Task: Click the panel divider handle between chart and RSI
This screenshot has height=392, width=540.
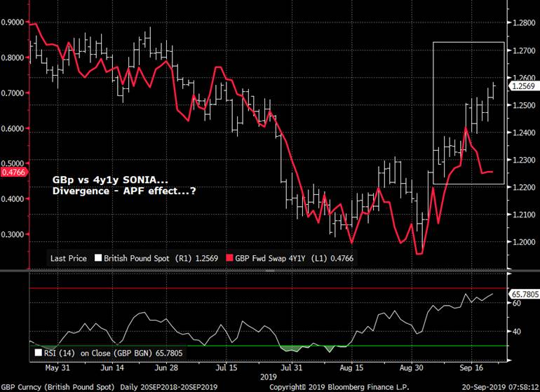Action: point(270,271)
